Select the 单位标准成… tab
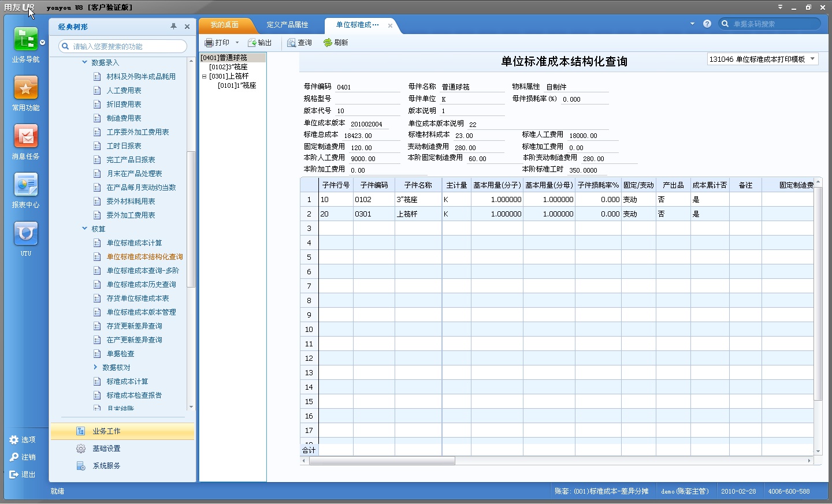The height and width of the screenshot is (504, 832). click(358, 25)
